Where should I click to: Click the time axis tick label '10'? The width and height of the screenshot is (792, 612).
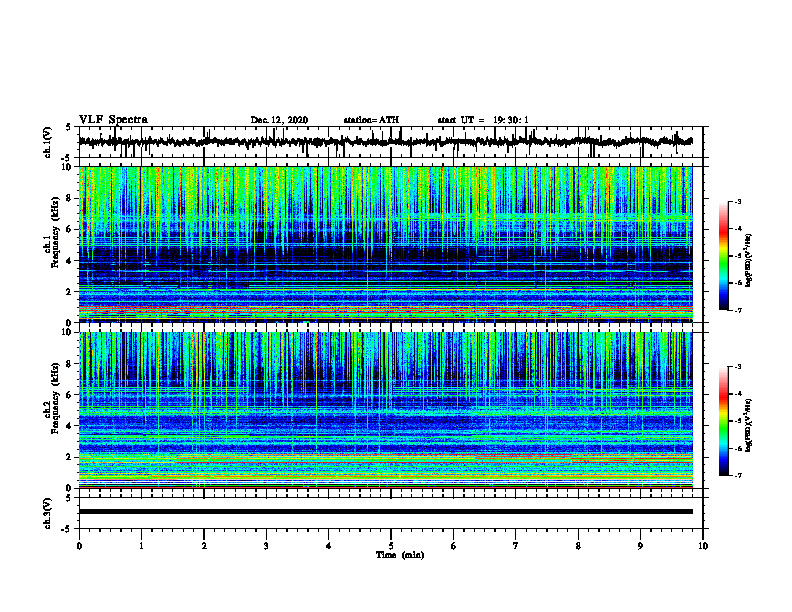(703, 546)
